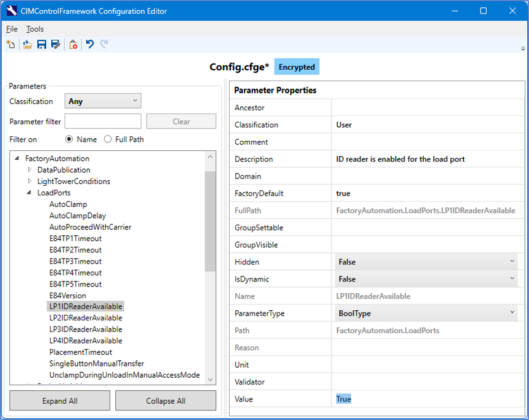Click the Path value FactoryAutomation.LoadPorts
The height and width of the screenshot is (420, 529).
tap(388, 330)
